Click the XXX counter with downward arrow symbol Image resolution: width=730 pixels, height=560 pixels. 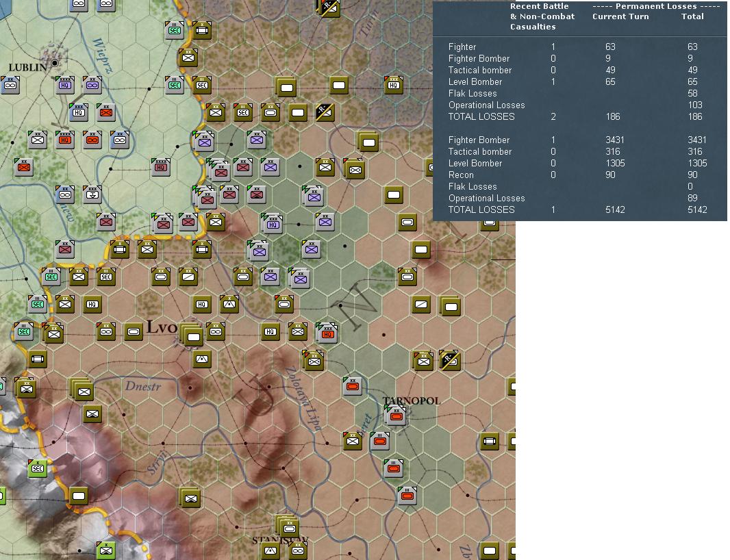click(92, 194)
